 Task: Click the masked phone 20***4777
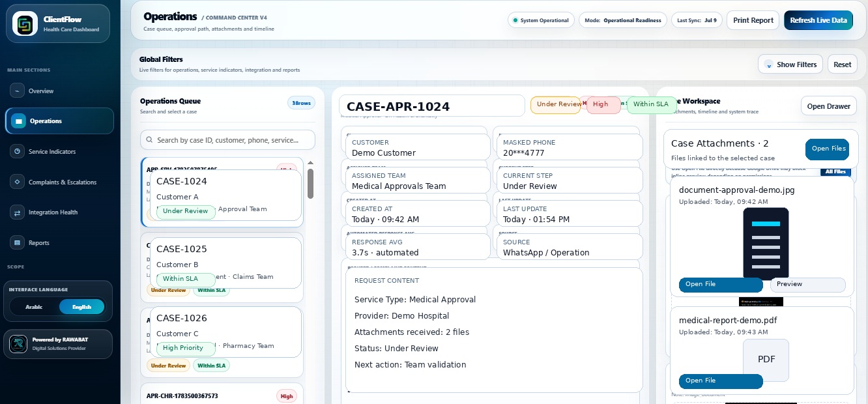[x=523, y=153]
